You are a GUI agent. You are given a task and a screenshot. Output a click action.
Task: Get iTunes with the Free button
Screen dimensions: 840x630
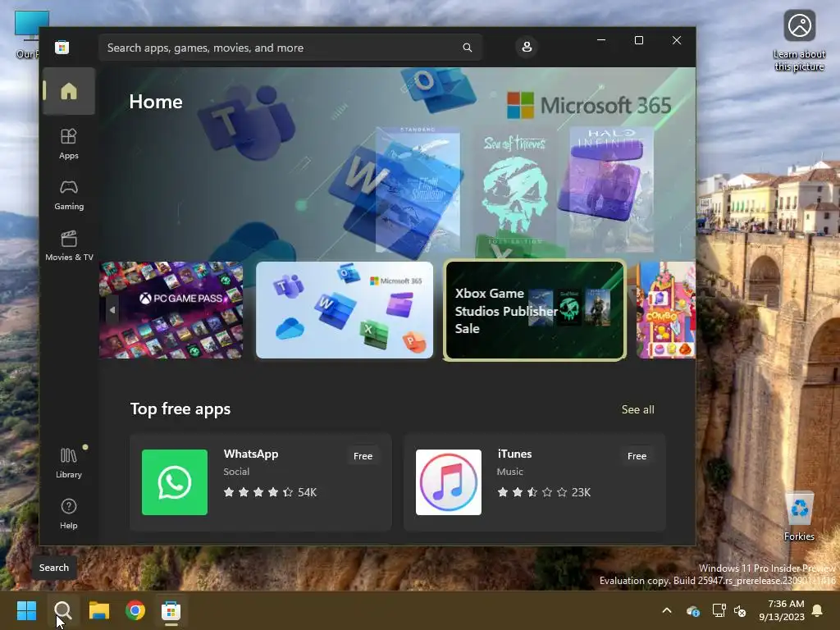point(637,456)
